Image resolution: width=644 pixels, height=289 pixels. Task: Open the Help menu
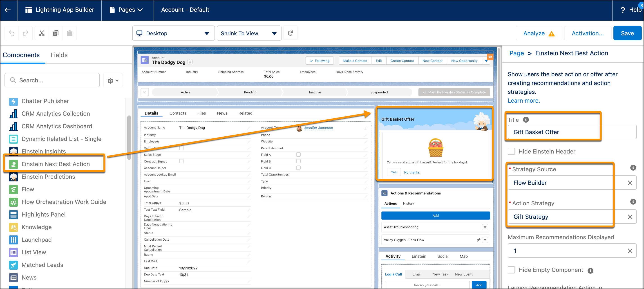tap(631, 10)
